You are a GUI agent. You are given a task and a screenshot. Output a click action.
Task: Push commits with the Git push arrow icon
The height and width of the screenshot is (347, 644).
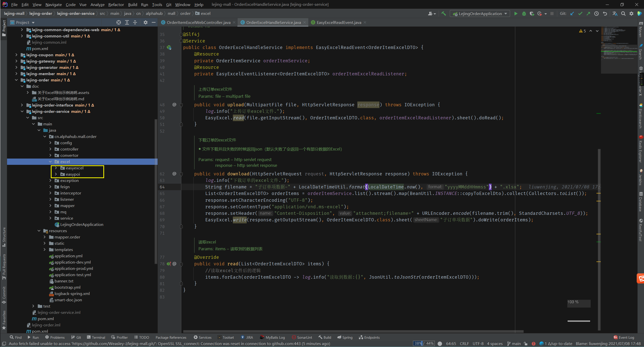point(588,14)
